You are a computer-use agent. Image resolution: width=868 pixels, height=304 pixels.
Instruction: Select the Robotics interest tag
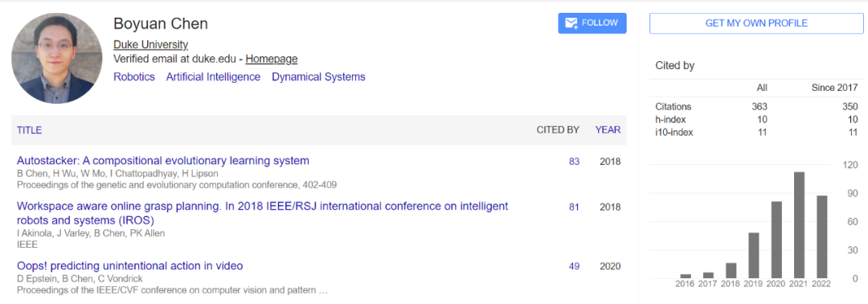[134, 77]
